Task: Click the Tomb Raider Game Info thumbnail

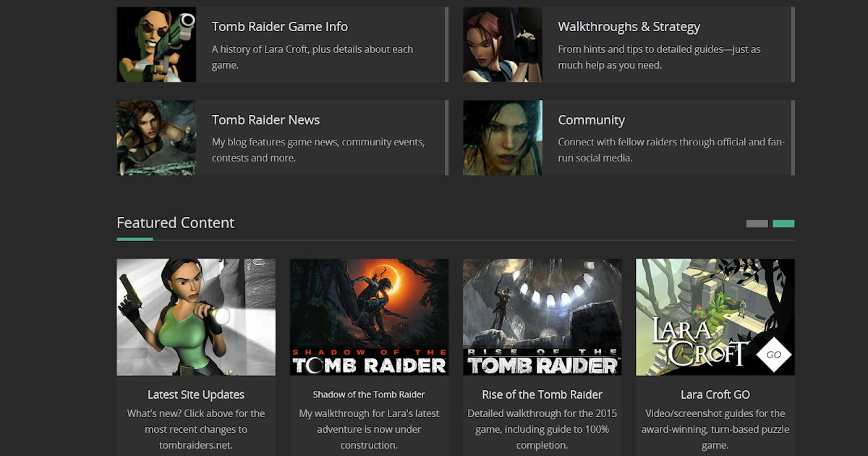Action: pos(156,44)
